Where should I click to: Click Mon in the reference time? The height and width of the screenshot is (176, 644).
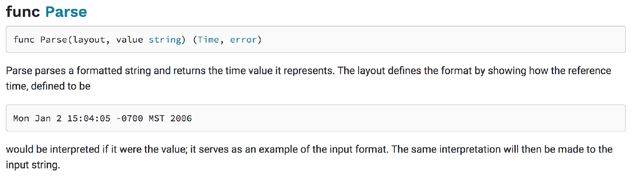pos(21,119)
